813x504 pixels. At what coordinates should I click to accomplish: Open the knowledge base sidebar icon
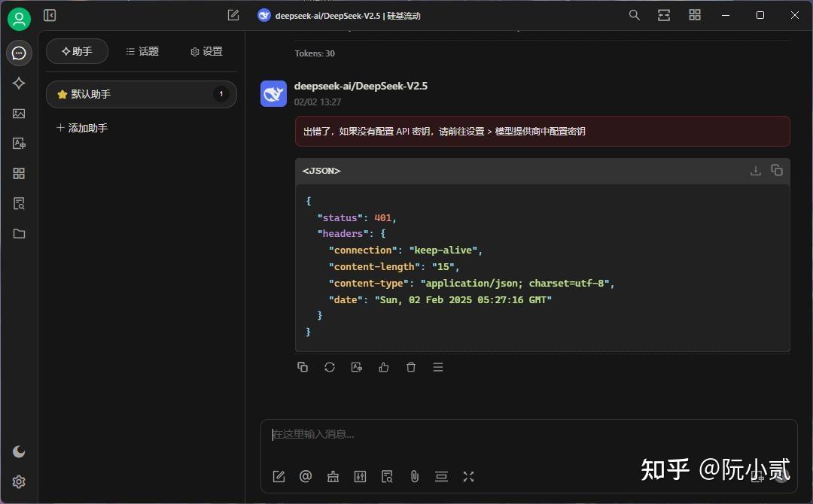[x=19, y=204]
